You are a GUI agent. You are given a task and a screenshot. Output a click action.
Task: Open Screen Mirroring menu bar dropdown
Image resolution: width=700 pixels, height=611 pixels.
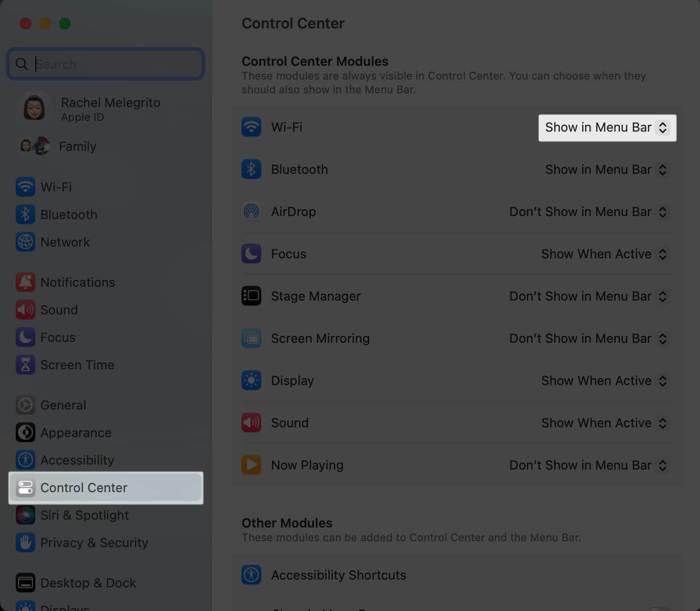coord(589,338)
